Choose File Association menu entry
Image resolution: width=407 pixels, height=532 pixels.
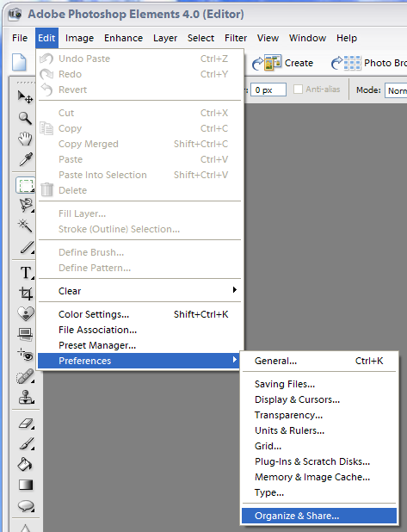[139, 330]
